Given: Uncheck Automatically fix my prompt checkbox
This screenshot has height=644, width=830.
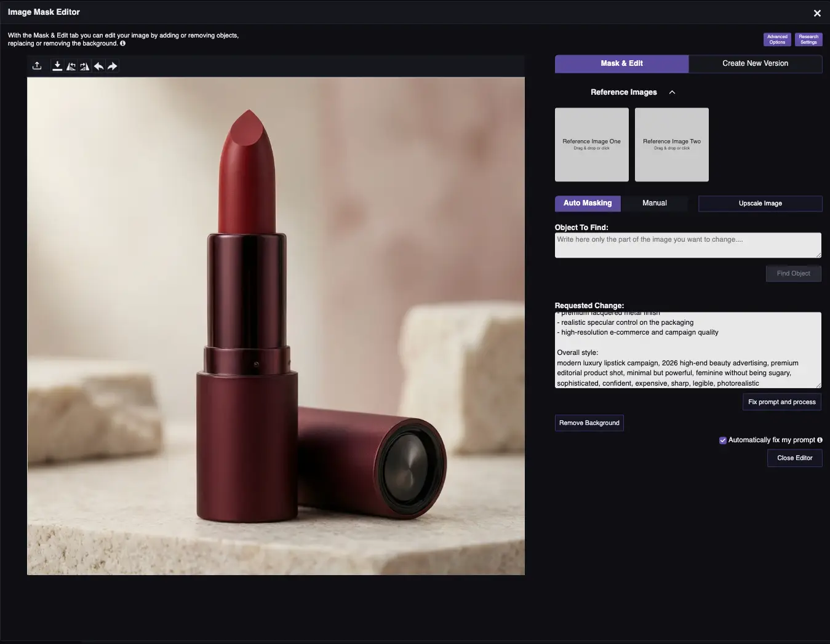Looking at the screenshot, I should point(722,440).
